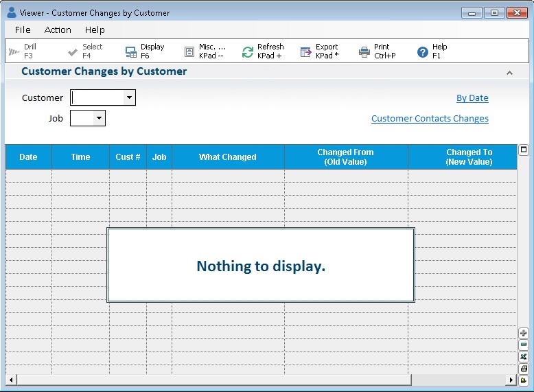
Task: Expand the Customer dropdown list
Action: (x=129, y=98)
